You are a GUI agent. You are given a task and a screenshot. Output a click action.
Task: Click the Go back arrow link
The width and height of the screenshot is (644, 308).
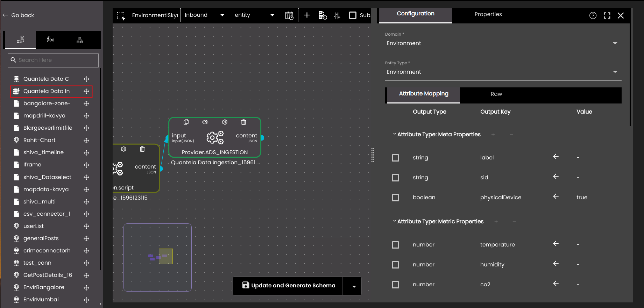pyautogui.click(x=19, y=15)
